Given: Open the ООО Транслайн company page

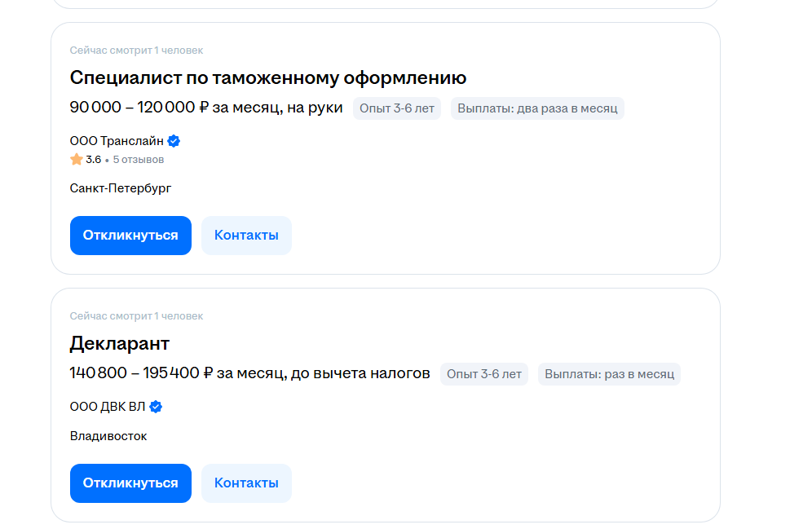Looking at the screenshot, I should pos(116,141).
